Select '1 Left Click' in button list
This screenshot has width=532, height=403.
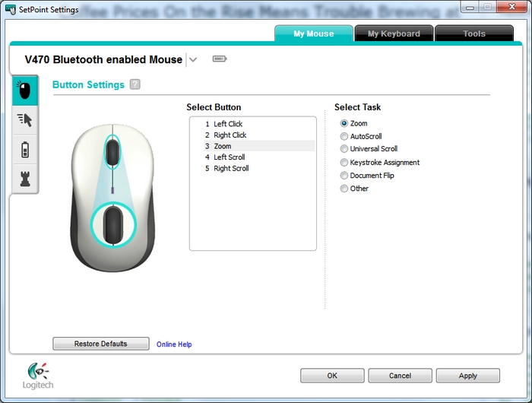(259, 124)
